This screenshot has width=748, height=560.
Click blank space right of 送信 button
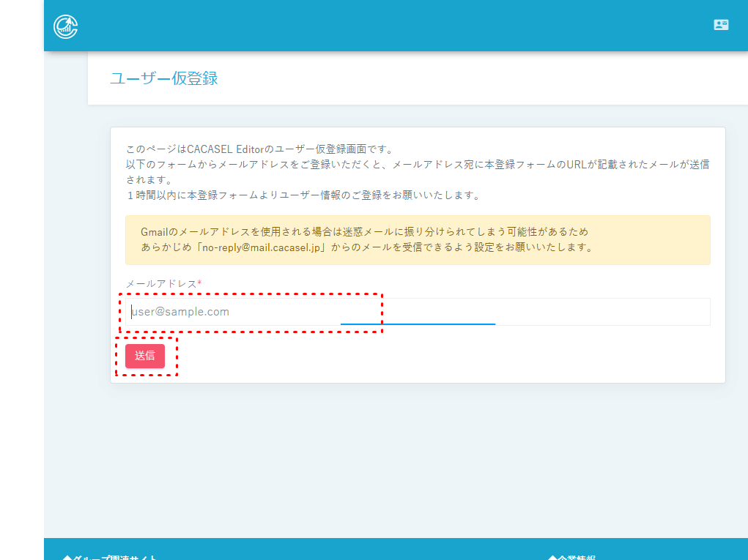[440, 356]
